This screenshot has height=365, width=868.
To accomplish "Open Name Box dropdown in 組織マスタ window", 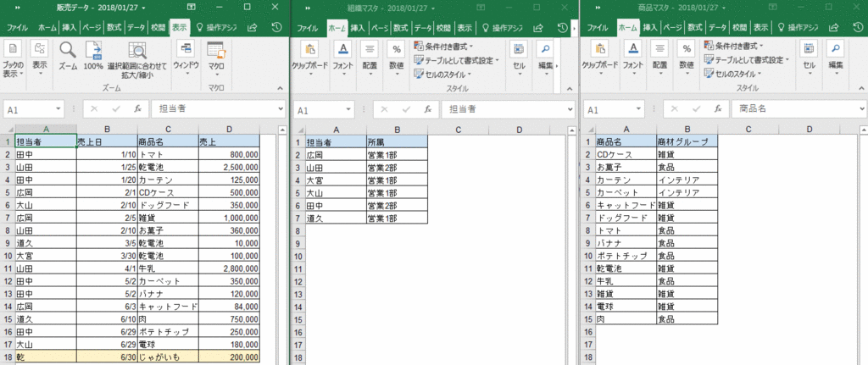I will [x=348, y=109].
